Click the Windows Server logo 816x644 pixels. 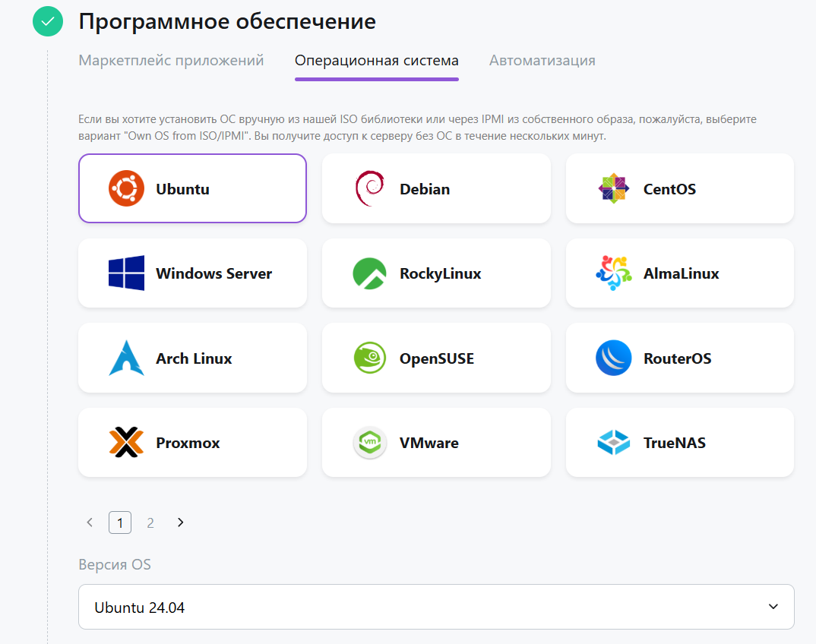click(126, 273)
